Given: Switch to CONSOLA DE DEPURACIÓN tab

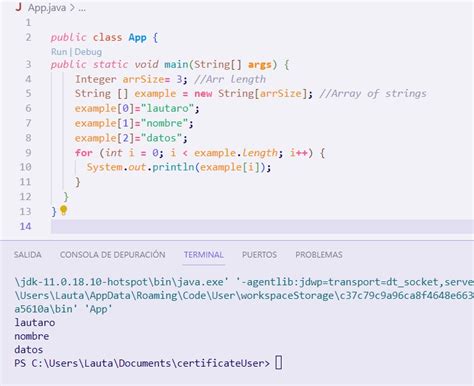Looking at the screenshot, I should pyautogui.click(x=113, y=255).
